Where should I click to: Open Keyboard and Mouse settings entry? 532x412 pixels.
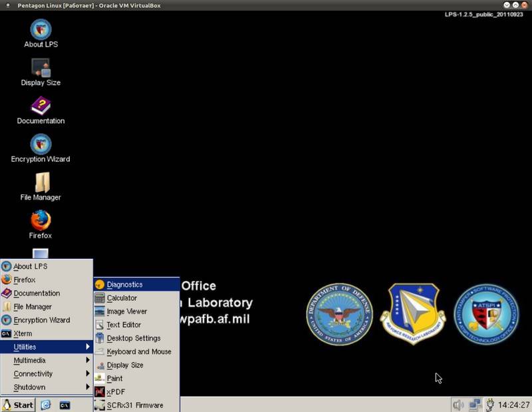tap(138, 351)
